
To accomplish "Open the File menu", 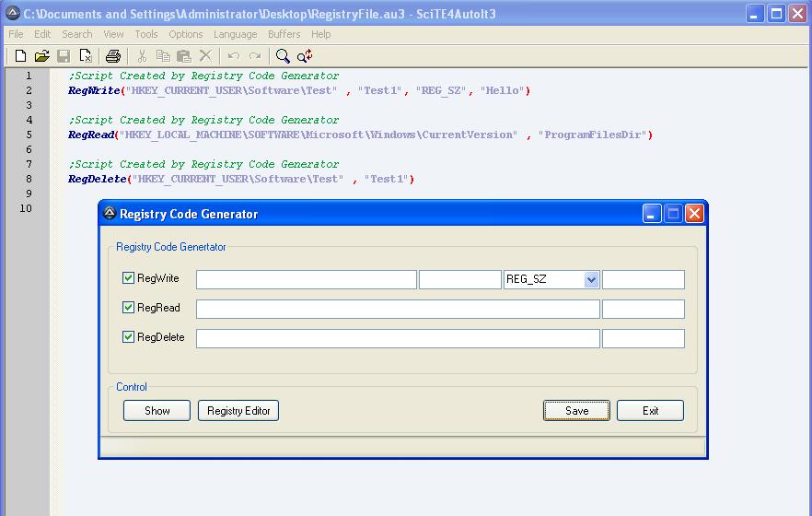I will point(16,34).
